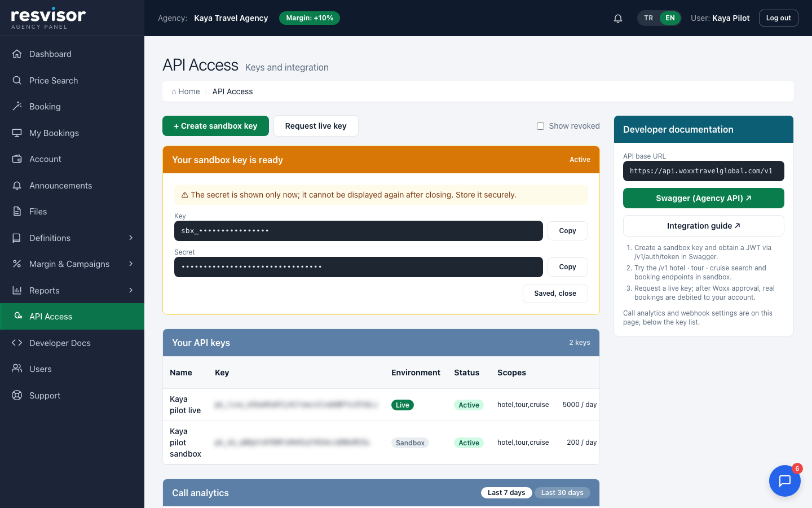Click the API Access key icon

(x=18, y=316)
